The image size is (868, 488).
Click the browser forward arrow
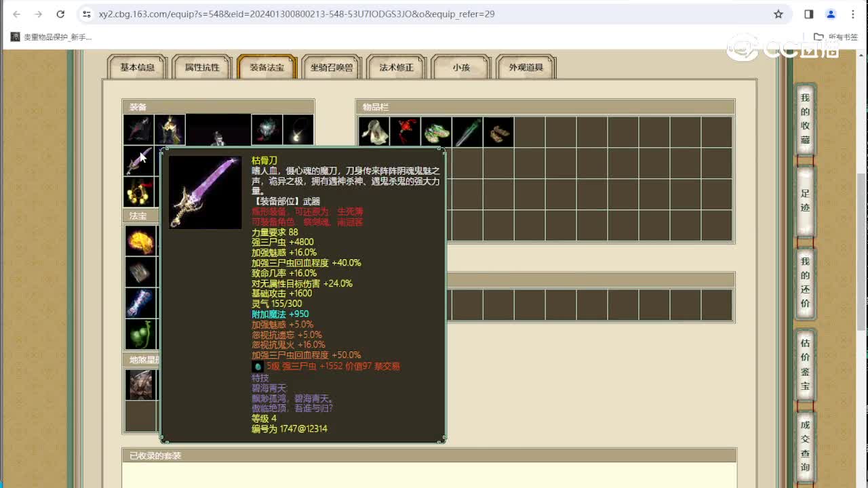click(x=39, y=14)
